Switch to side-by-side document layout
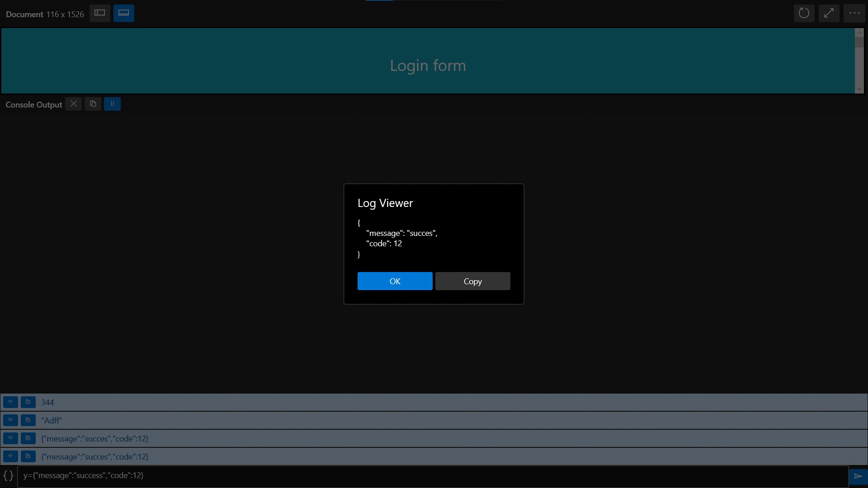This screenshot has width=868, height=488. 100,13
